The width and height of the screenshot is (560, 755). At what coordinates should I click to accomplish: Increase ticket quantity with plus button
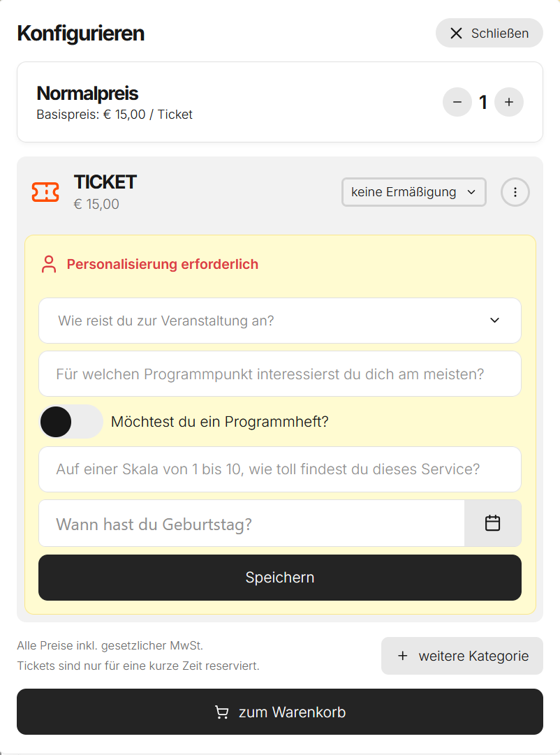coord(509,102)
